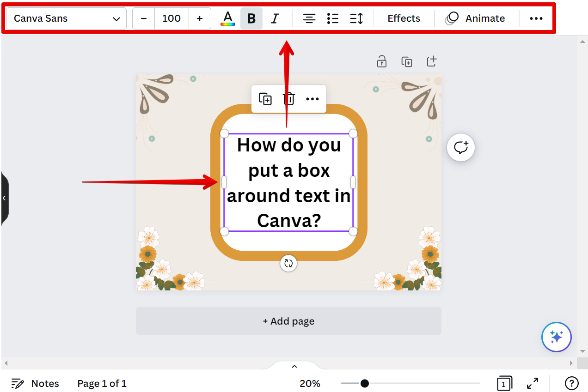
Task: Duplicate the selected text box
Action: click(266, 98)
